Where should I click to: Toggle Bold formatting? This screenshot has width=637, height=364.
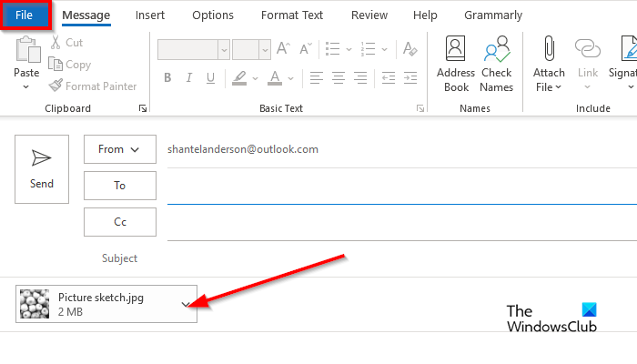pos(167,77)
